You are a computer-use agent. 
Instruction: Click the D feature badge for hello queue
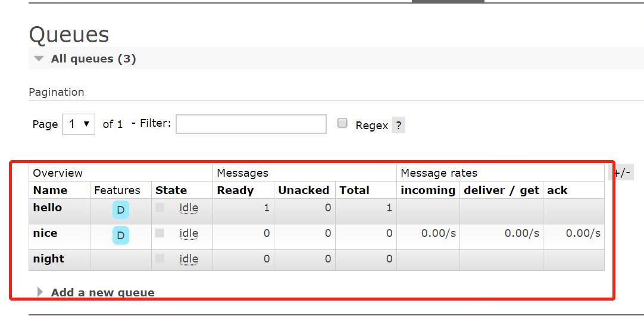coord(121,210)
